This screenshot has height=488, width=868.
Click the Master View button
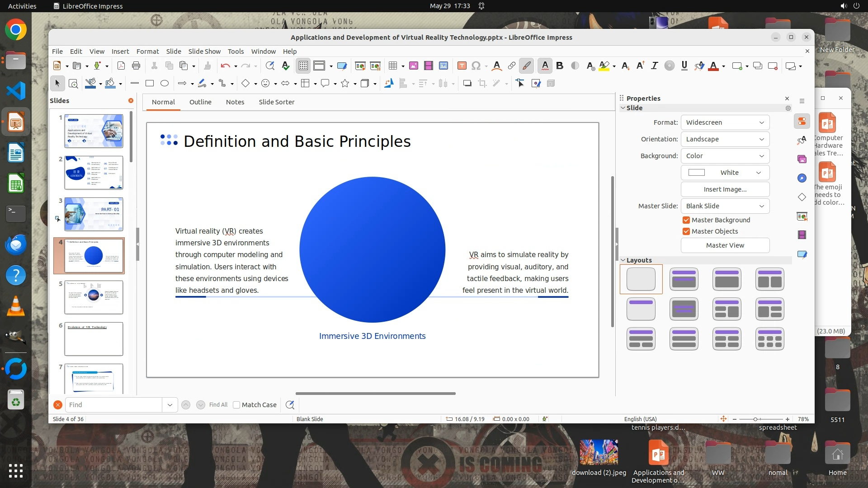click(x=725, y=245)
